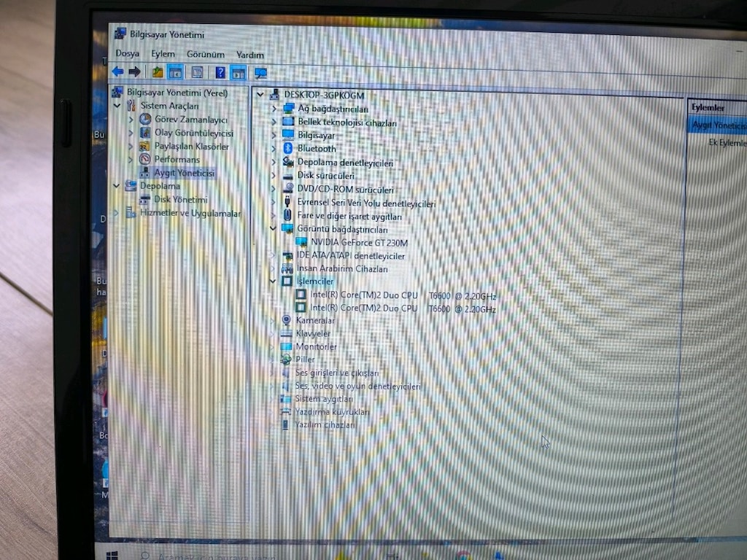Select Disk sürücüleri category
The height and width of the screenshot is (560, 747).
326,176
